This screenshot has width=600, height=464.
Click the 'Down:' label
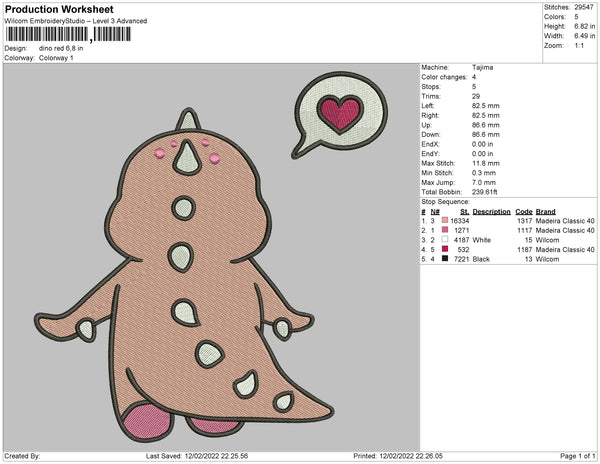tap(430, 134)
